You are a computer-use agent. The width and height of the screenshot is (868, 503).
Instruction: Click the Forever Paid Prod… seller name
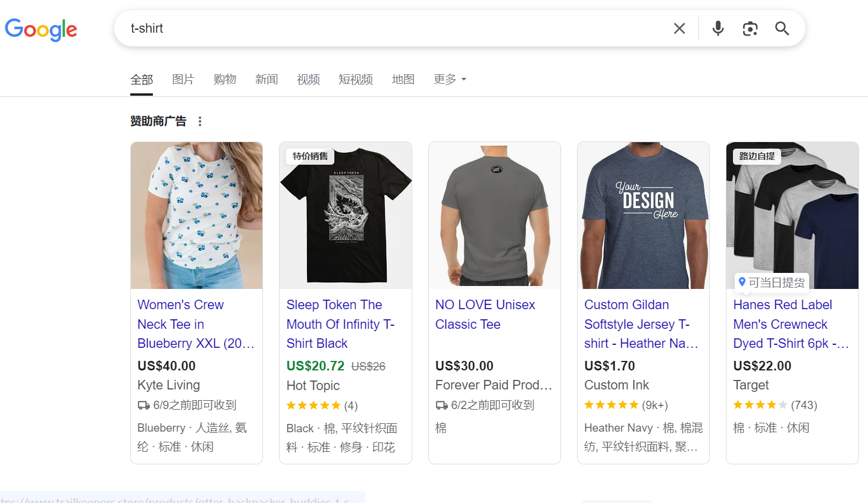(x=494, y=385)
